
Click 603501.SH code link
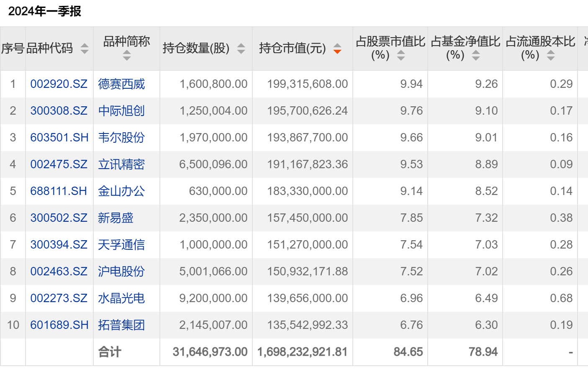tap(59, 138)
